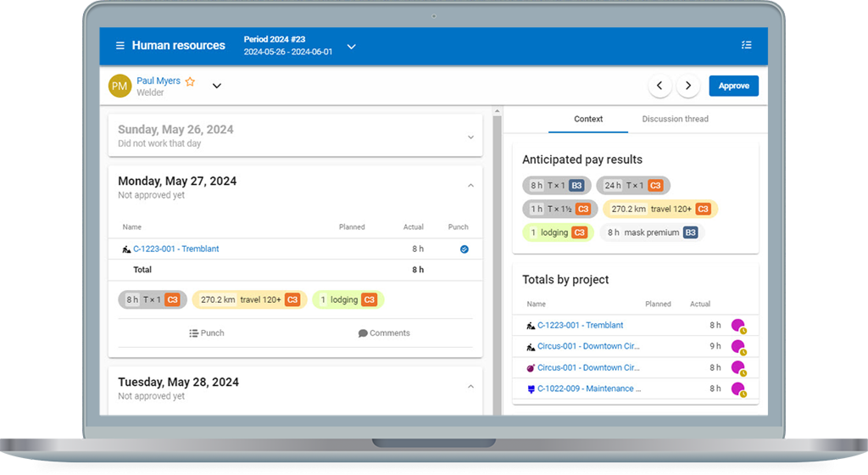
Task: Click the Planned header in Totals by project
Action: pos(658,304)
